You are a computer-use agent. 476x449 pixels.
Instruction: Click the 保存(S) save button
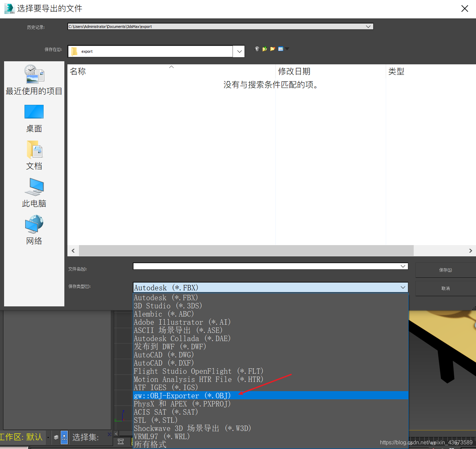click(445, 270)
